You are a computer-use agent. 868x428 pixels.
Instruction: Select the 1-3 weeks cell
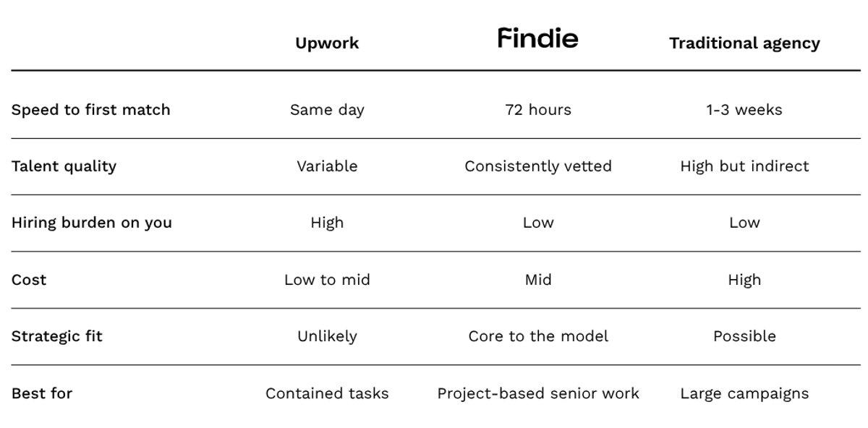pos(744,110)
